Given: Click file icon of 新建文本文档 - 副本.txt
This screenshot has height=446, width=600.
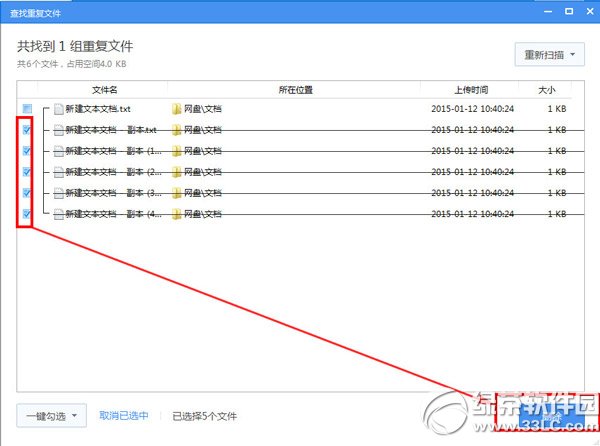Looking at the screenshot, I should (x=59, y=130).
